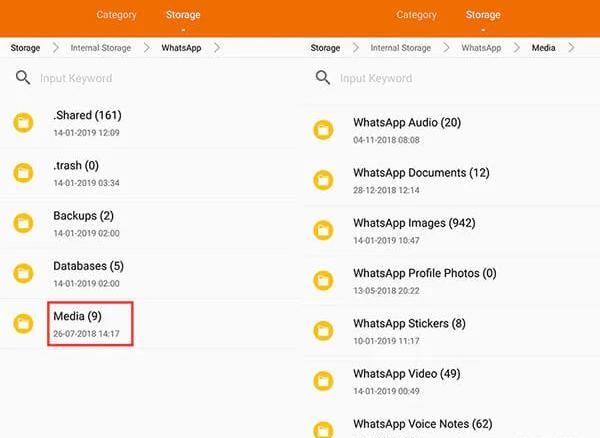600x438 pixels.
Task: Select 'WhatsApp Documents (12)' folder name
Action: (421, 173)
